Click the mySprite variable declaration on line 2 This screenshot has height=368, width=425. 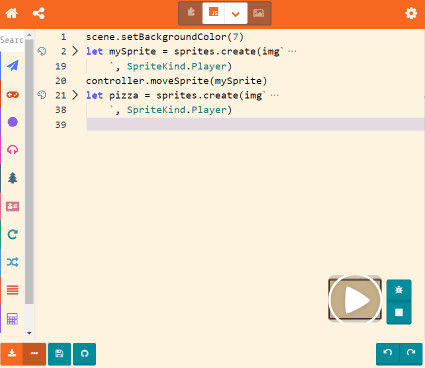(132, 52)
